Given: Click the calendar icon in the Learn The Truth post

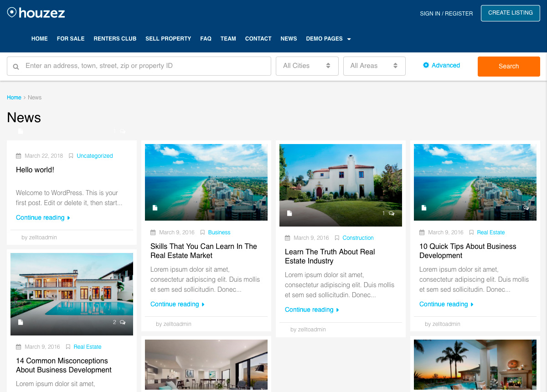Looking at the screenshot, I should pos(288,238).
